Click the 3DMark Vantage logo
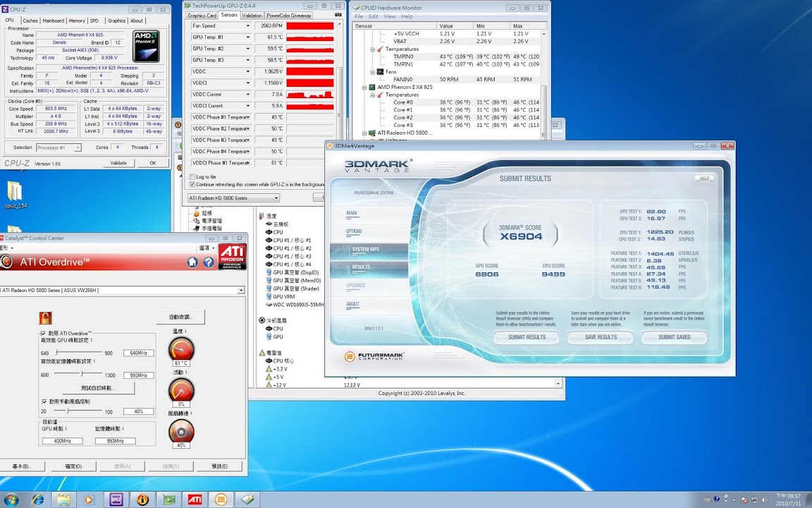Screen dimensions: 812x508 [378, 166]
